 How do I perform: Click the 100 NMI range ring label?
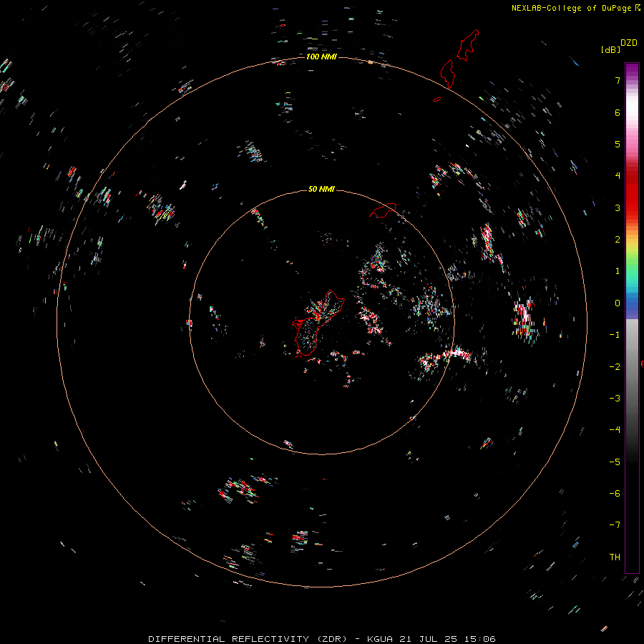(321, 57)
